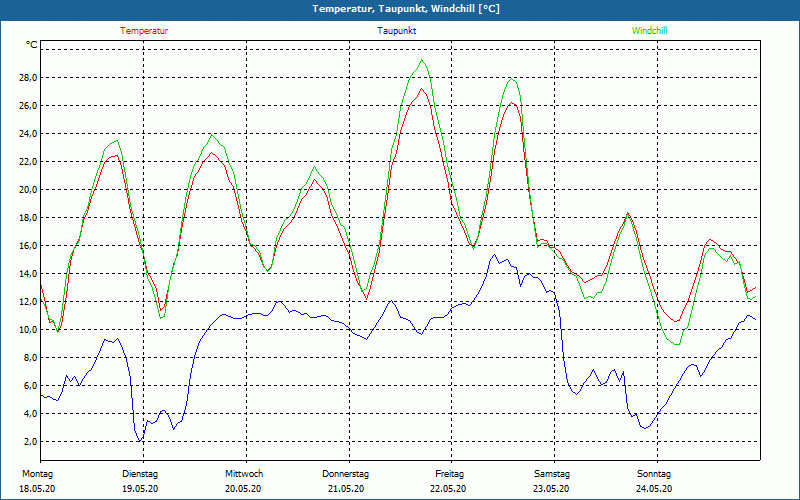Click the 2,0 y-axis tick label

click(x=29, y=442)
